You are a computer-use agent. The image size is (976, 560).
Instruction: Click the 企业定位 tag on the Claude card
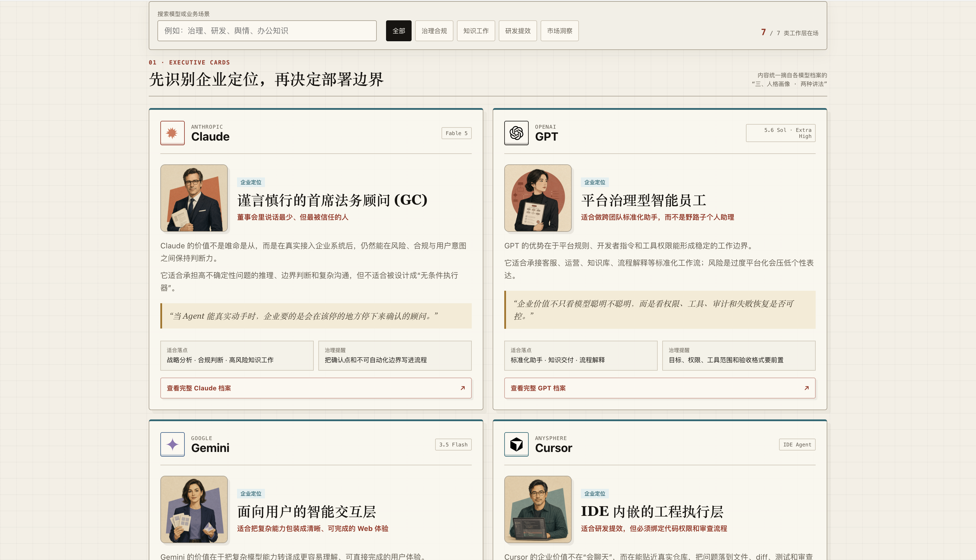click(x=251, y=182)
